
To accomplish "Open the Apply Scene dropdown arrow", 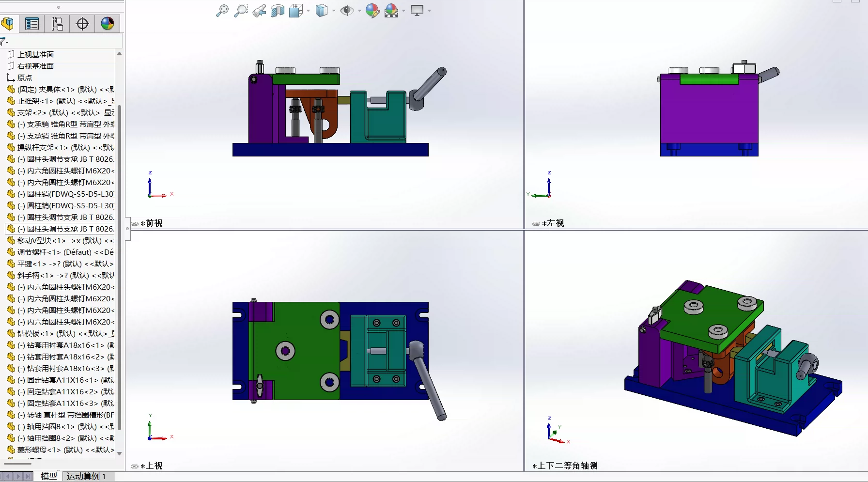I will pyautogui.click(x=403, y=11).
